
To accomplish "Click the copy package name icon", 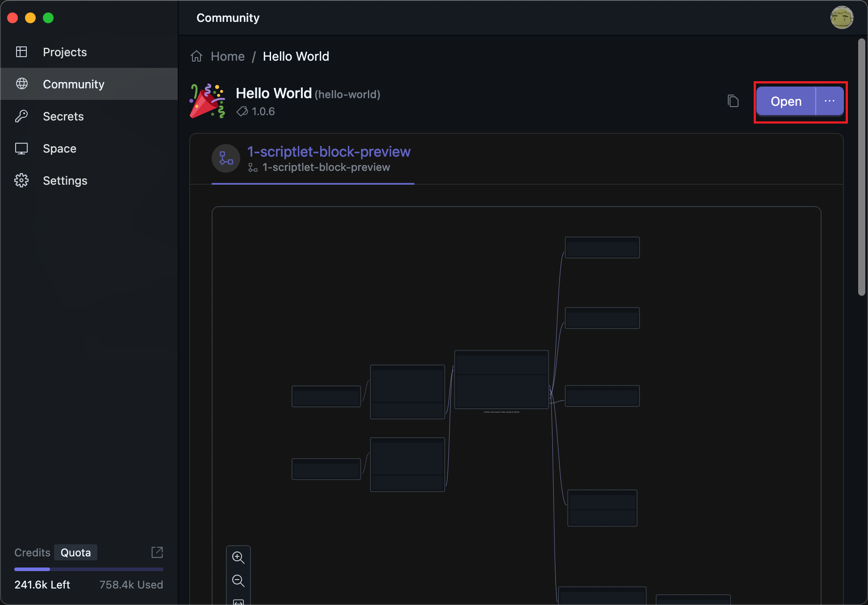I will tap(733, 101).
